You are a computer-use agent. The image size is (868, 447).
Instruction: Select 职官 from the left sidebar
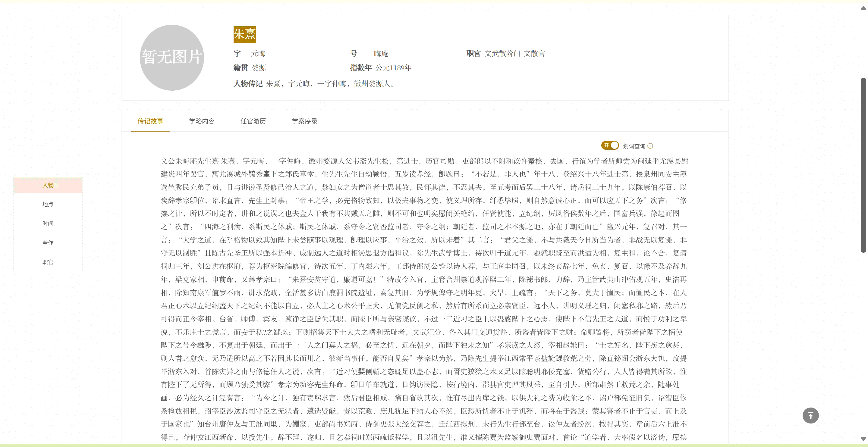tap(48, 262)
